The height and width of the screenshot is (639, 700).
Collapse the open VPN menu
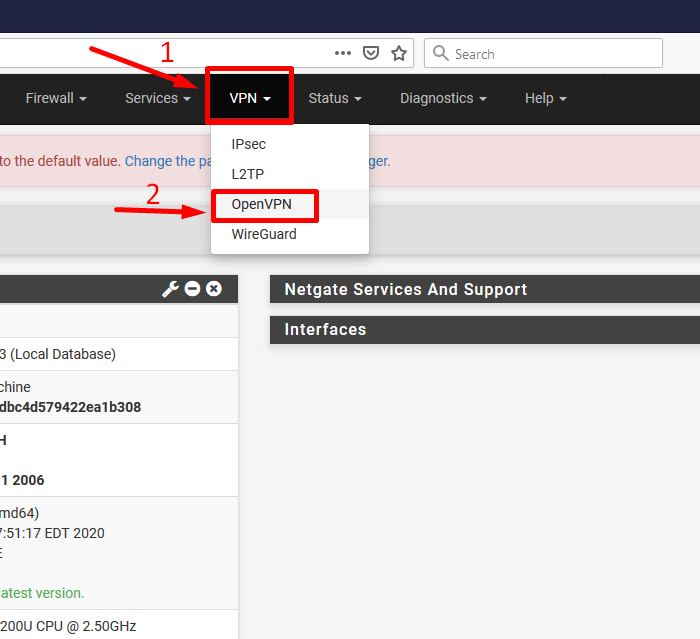tap(250, 98)
